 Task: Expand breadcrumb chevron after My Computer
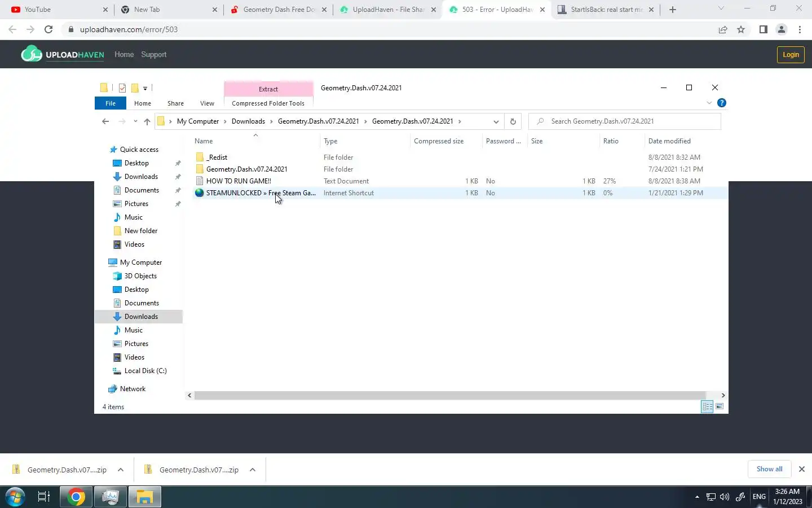[x=225, y=121]
